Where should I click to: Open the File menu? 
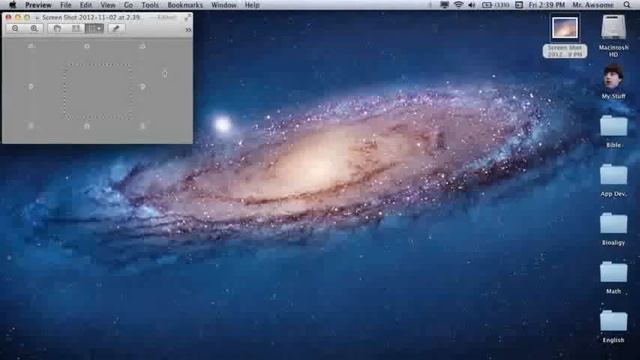pos(66,5)
